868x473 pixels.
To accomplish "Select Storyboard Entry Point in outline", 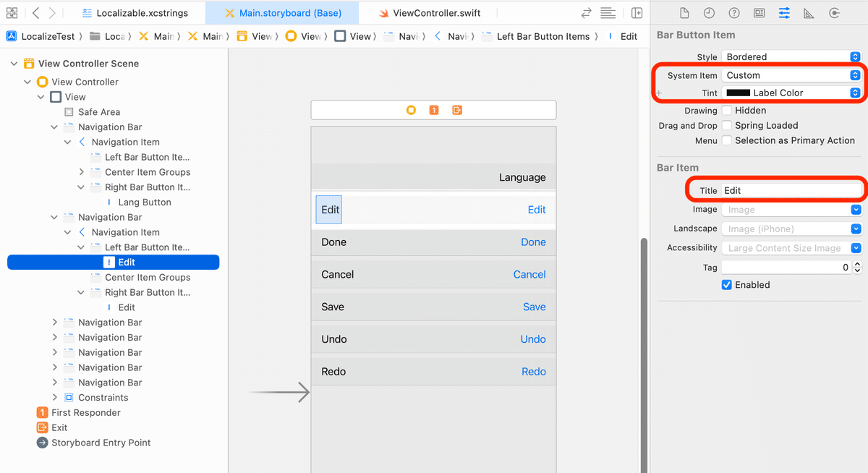I will 94,443.
